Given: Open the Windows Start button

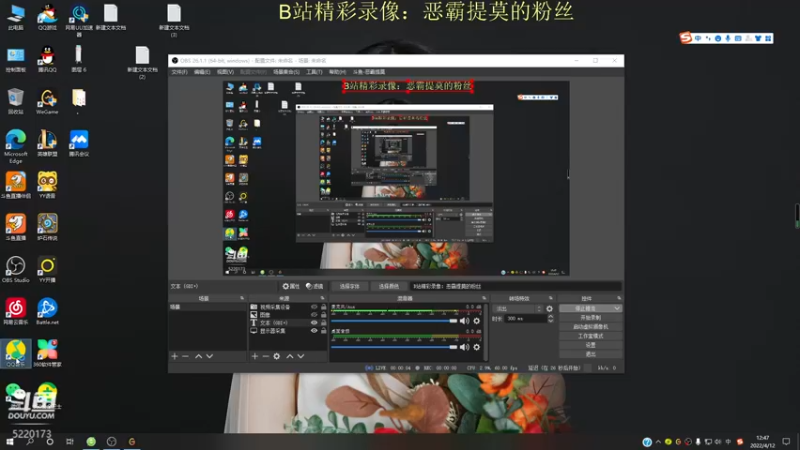Looking at the screenshot, I should tap(10, 441).
